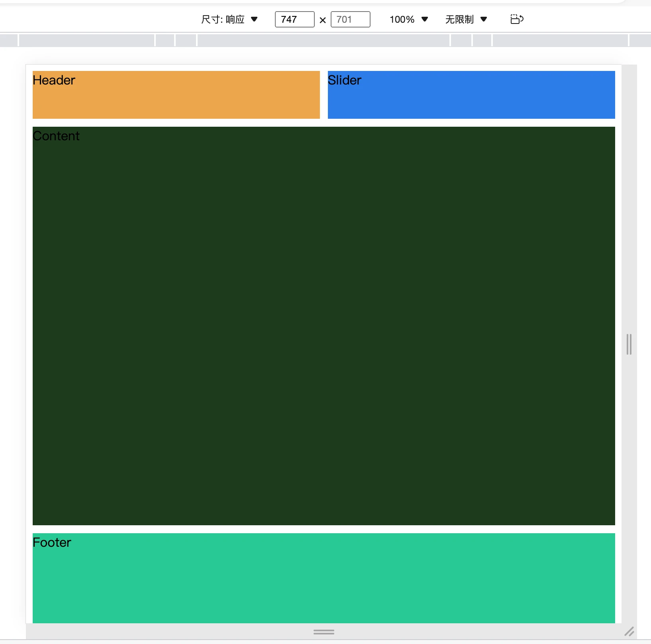Expand the 无限制 throttling dropdown
This screenshot has height=644, width=651.
[466, 19]
